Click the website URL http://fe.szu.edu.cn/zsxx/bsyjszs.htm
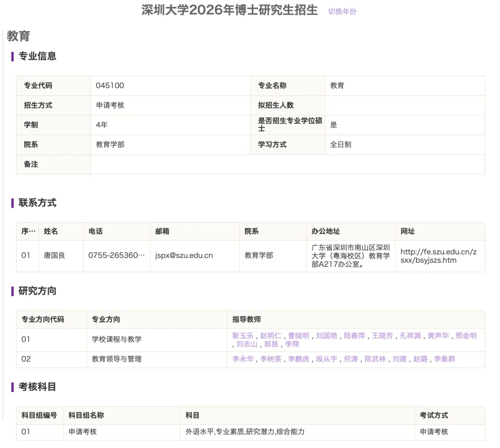The image size is (500, 448). tap(438, 256)
